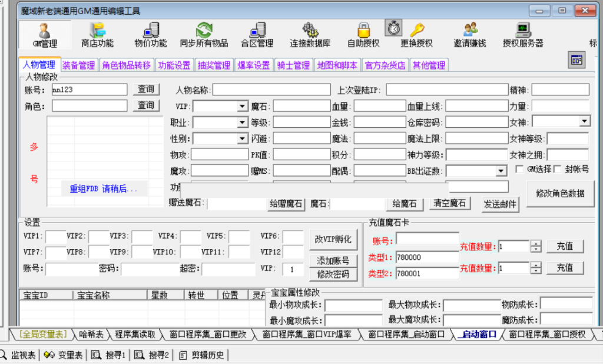Click 充值 button for 类型2
The width and height of the screenshot is (603, 364).
pyautogui.click(x=565, y=268)
